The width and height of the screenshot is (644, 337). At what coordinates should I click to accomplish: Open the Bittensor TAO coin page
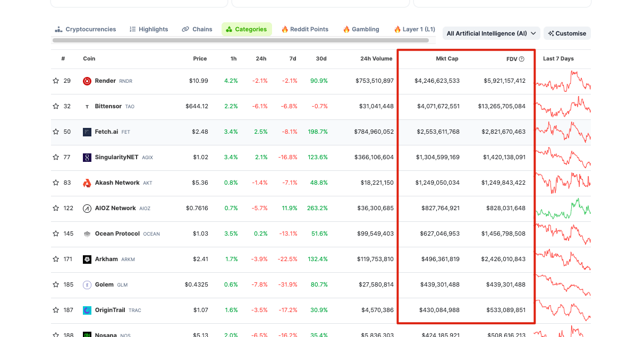point(115,107)
